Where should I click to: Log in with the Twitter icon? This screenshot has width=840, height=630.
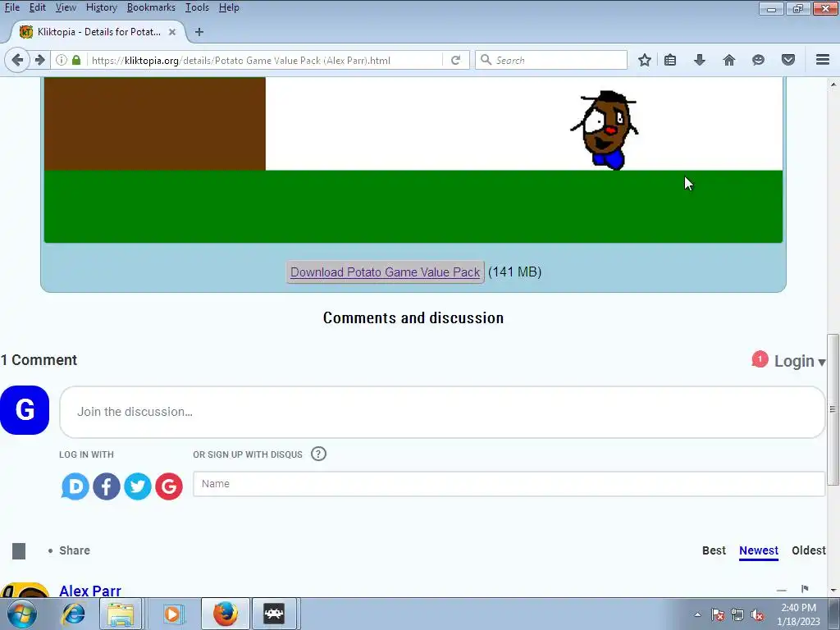138,486
